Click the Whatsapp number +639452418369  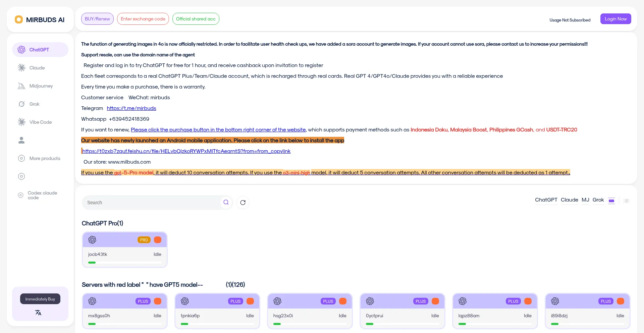point(129,119)
